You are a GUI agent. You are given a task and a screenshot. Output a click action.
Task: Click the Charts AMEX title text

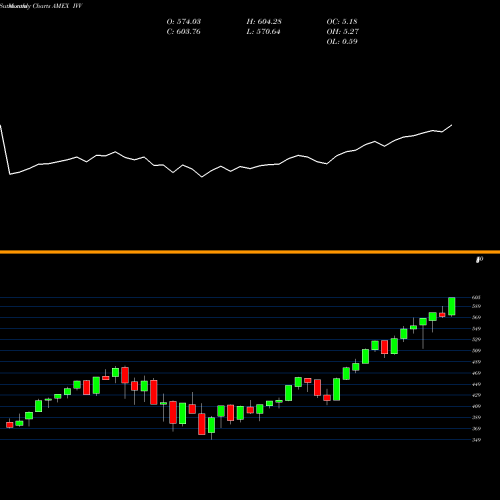pyautogui.click(x=51, y=6)
